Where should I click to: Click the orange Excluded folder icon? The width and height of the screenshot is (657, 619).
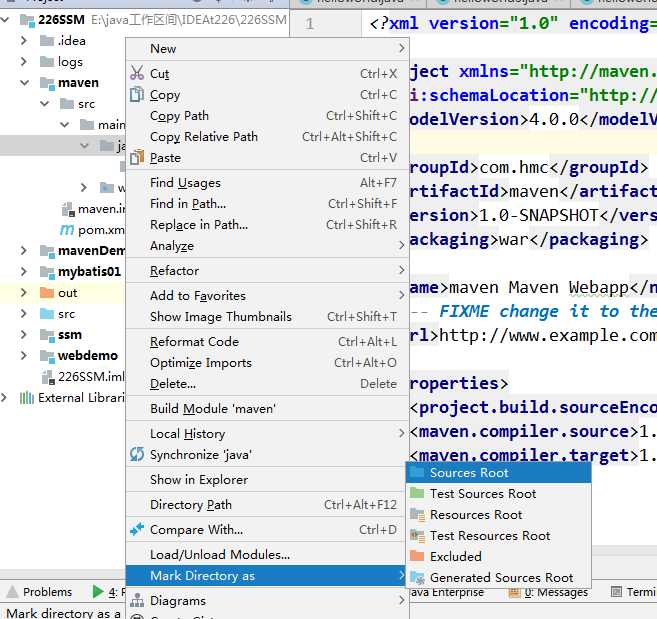pyautogui.click(x=417, y=556)
